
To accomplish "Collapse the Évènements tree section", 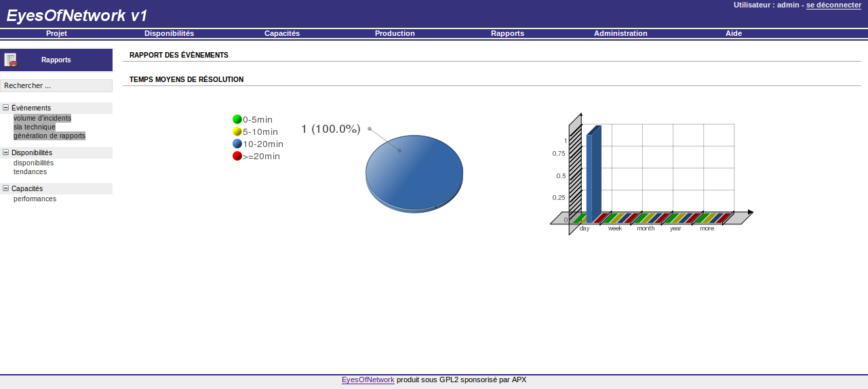I will [x=6, y=108].
